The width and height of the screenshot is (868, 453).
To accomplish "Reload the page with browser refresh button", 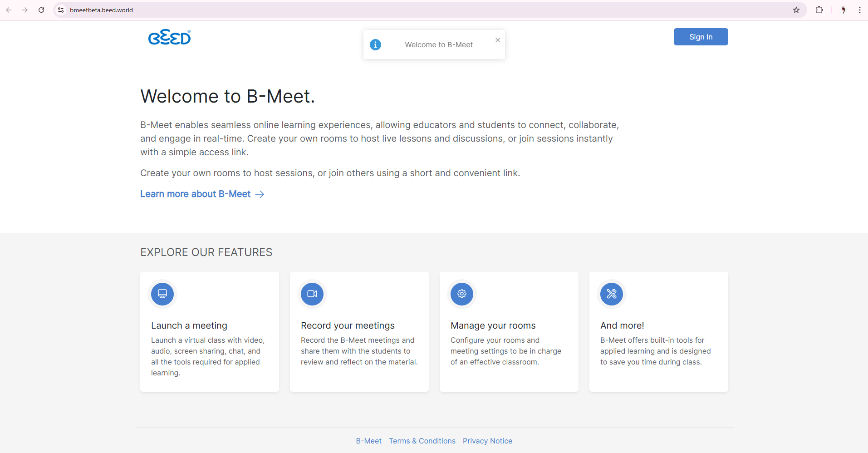I will pyautogui.click(x=41, y=10).
